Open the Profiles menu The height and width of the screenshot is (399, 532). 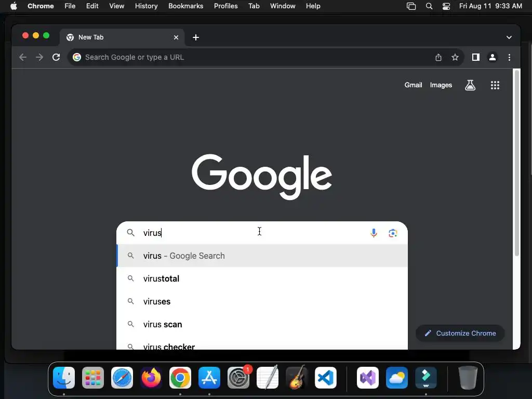point(225,6)
